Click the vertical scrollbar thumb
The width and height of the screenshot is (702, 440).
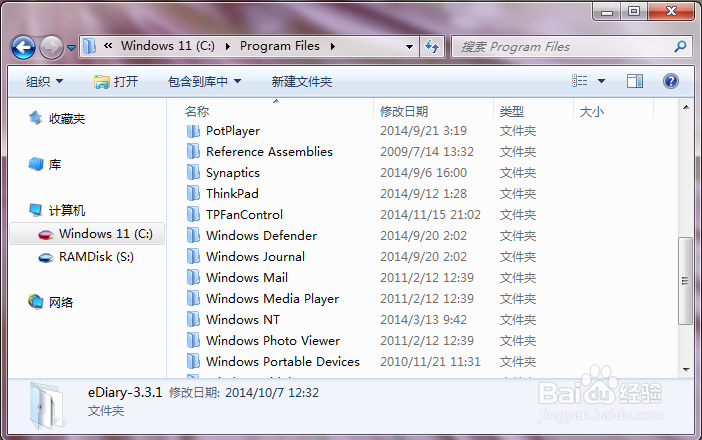click(x=685, y=281)
